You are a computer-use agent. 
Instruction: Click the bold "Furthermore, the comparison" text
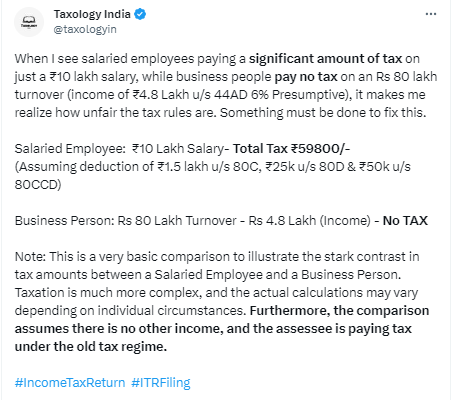339,311
